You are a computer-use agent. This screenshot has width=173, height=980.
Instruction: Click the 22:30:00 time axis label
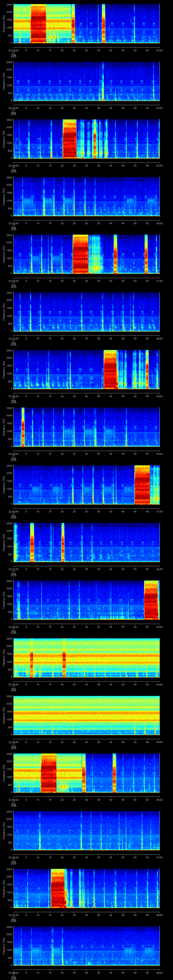(14, 511)
